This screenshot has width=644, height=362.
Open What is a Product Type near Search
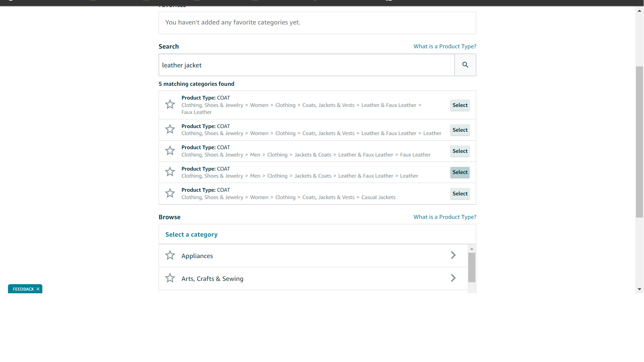point(445,46)
